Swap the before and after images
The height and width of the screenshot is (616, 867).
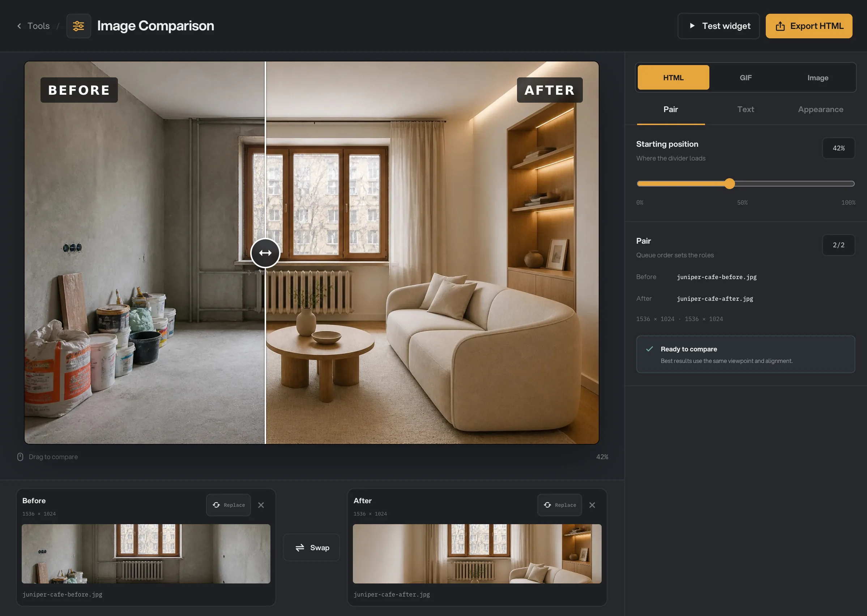[311, 547]
